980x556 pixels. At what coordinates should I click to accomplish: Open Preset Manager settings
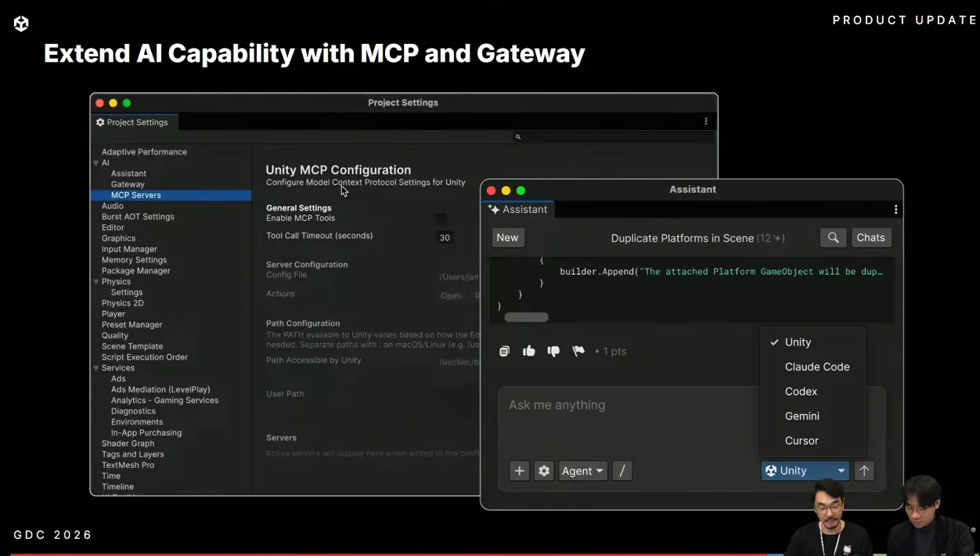(132, 325)
